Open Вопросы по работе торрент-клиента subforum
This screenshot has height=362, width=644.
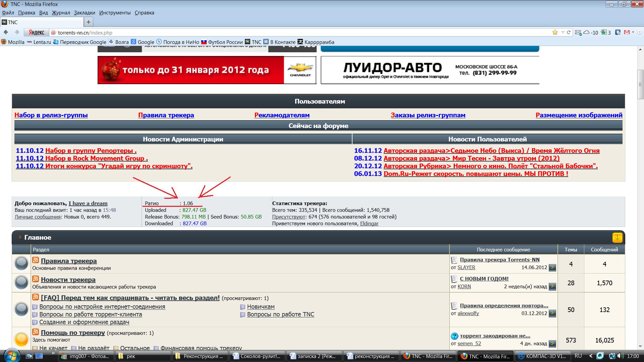(x=91, y=314)
